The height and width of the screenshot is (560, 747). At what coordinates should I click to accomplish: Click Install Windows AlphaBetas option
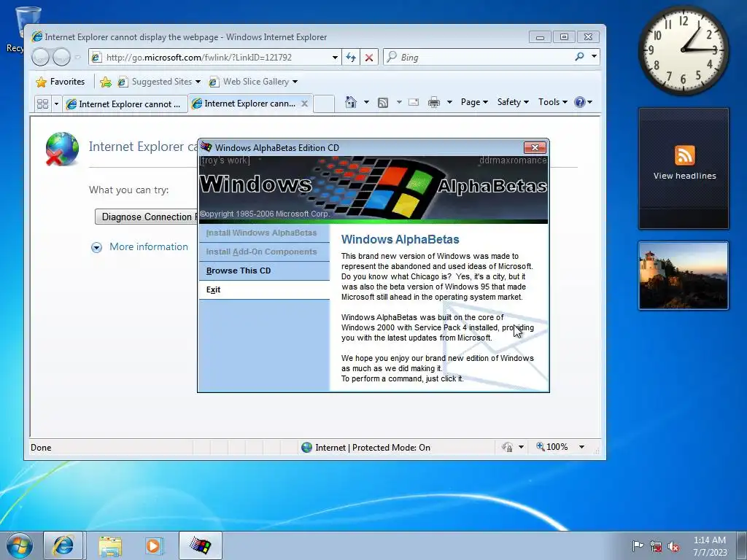[x=264, y=233]
